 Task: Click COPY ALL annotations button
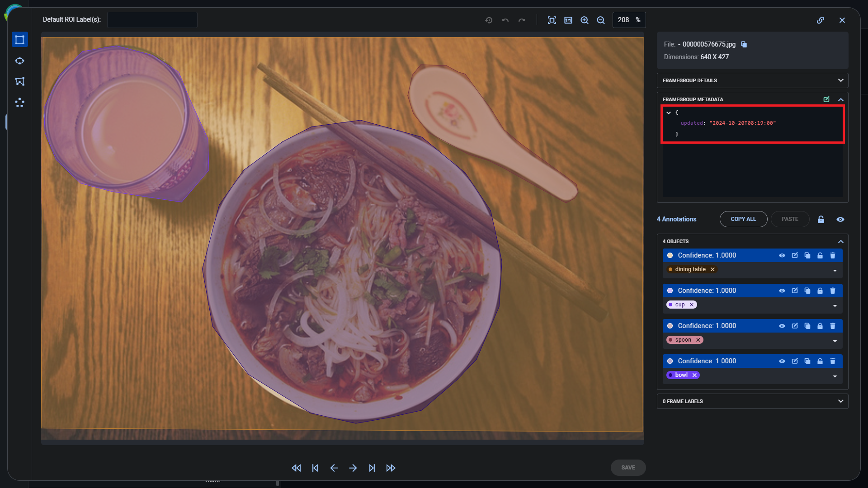743,219
